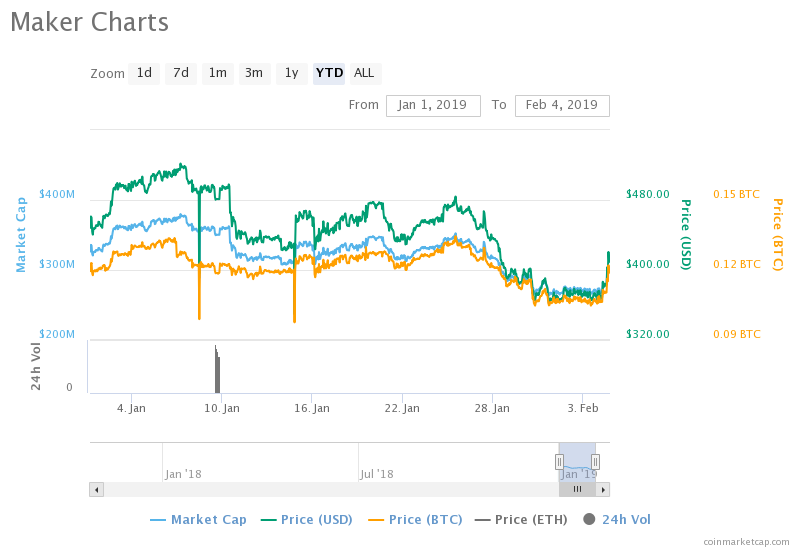Choose the 1m zoom option
The image size is (800, 550).
(x=218, y=73)
